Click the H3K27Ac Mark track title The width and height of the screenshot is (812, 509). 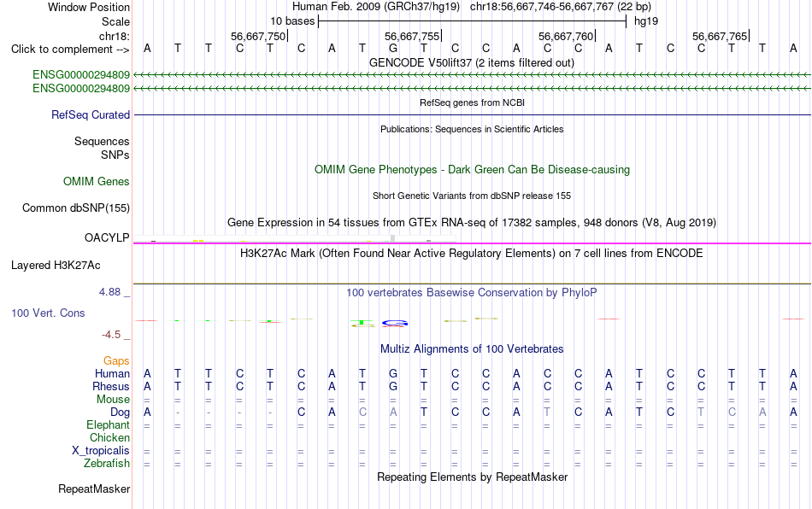472,254
